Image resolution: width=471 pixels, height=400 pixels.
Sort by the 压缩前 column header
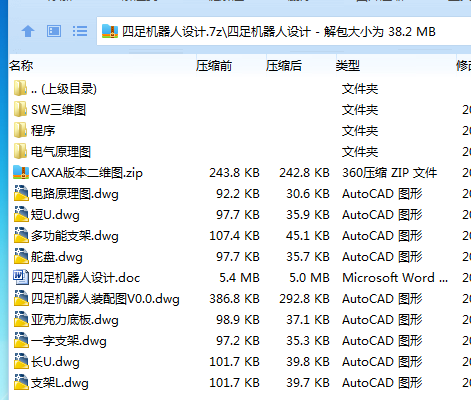[214, 66]
